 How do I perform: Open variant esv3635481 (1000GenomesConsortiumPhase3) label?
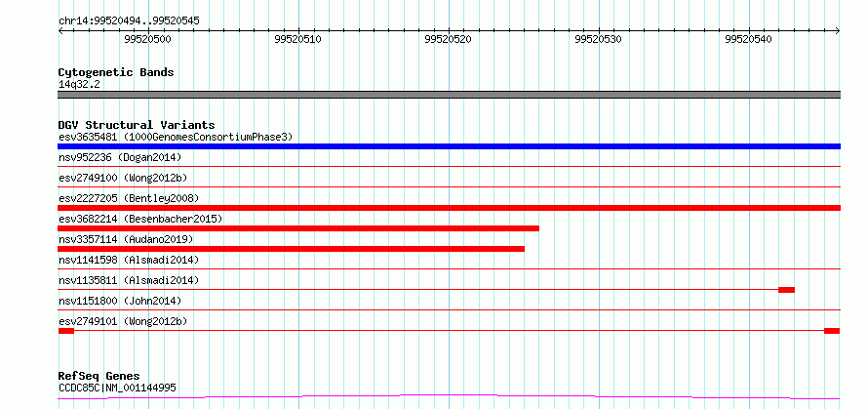176,137
